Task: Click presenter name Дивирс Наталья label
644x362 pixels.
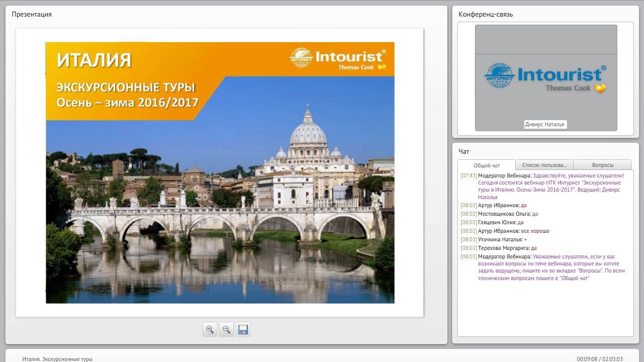Action: [545, 124]
